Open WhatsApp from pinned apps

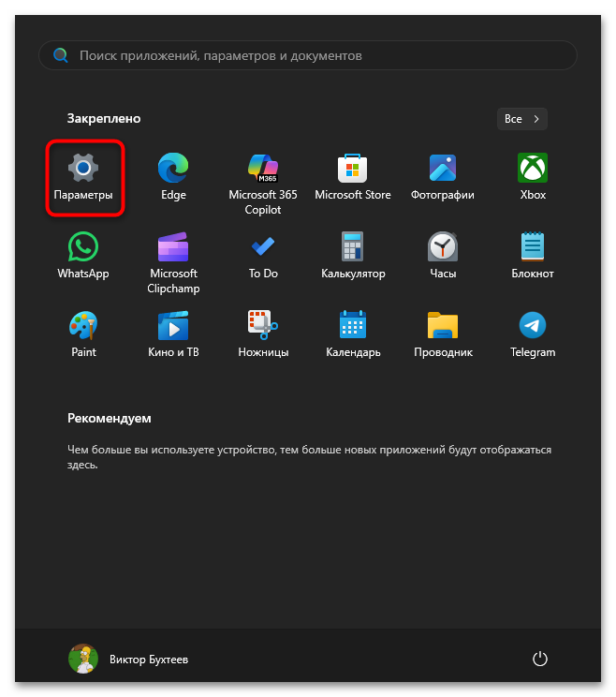[x=83, y=257]
